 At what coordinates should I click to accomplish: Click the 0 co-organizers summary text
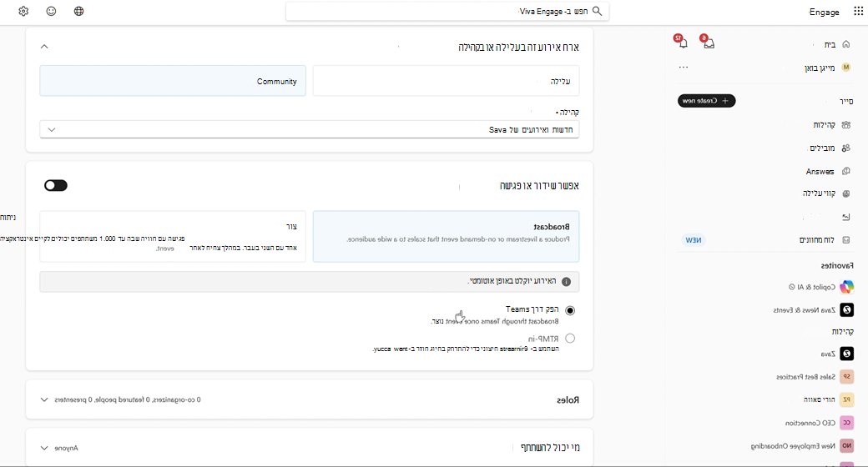128,399
